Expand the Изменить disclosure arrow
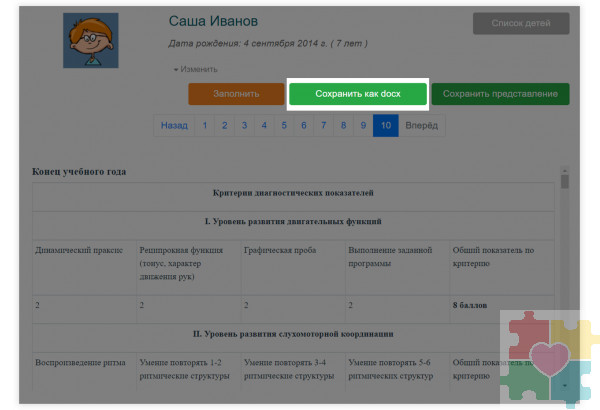 click(177, 69)
